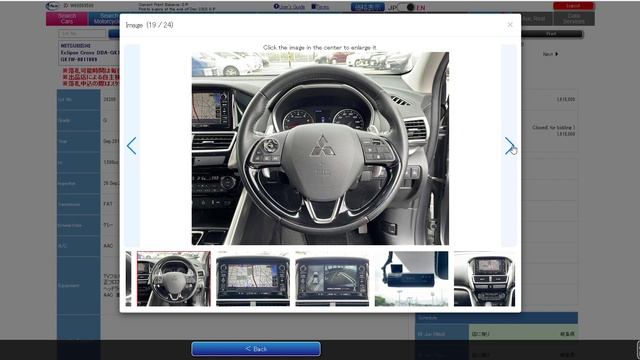Click the "Image (19 / 24)" title
Image resolution: width=640 pixels, height=360 pixels.
point(149,25)
